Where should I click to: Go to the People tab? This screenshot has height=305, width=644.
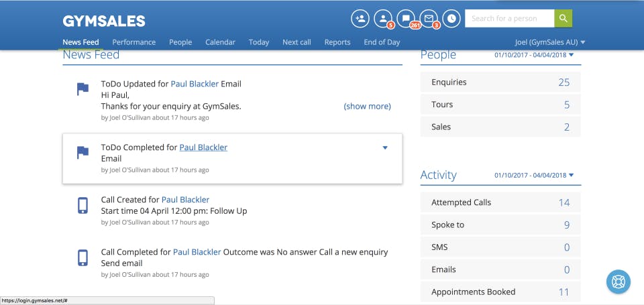click(x=180, y=42)
